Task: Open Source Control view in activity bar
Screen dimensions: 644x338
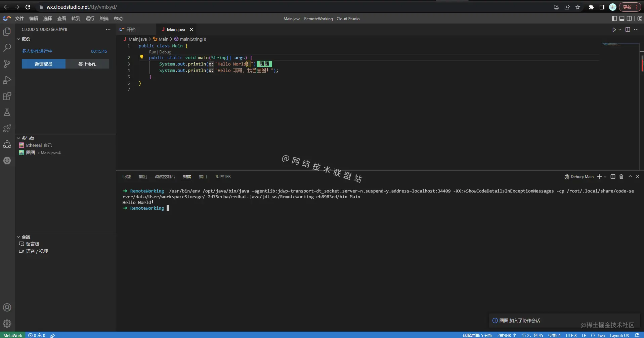Action: 7,64
